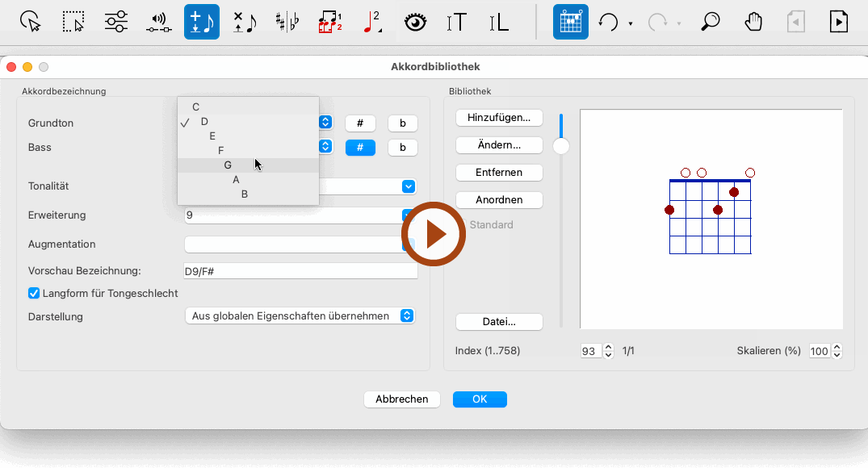Click the insert note tool
This screenshot has width=868, height=468.
pos(201,22)
